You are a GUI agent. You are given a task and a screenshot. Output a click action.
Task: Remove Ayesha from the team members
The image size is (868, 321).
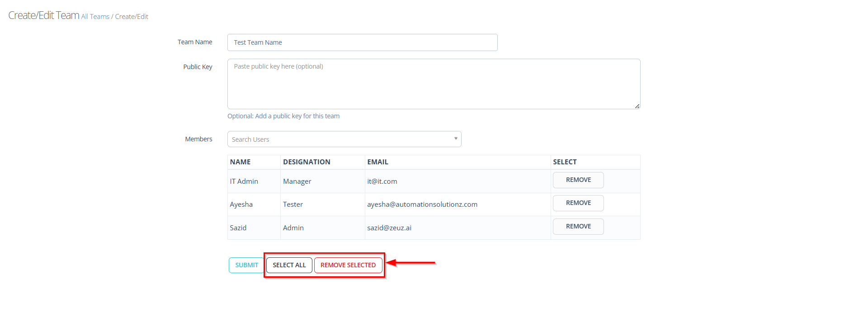click(578, 203)
